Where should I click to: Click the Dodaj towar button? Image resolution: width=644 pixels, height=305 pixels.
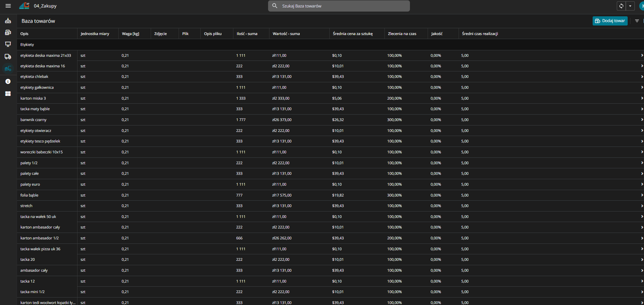(610, 21)
